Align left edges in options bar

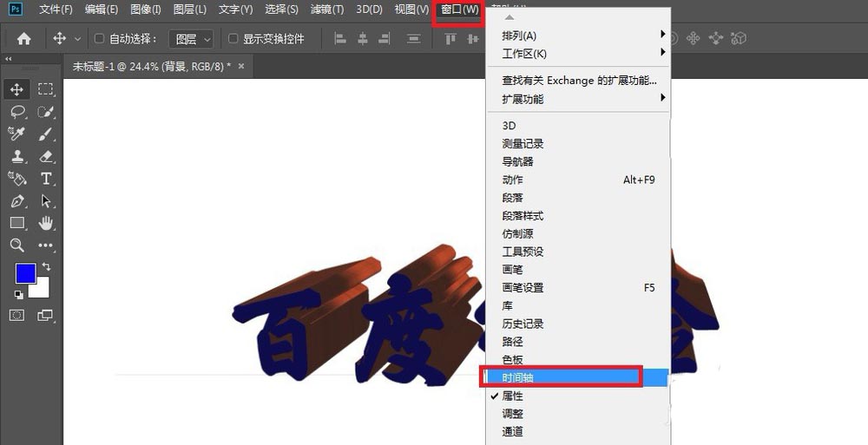click(x=340, y=38)
